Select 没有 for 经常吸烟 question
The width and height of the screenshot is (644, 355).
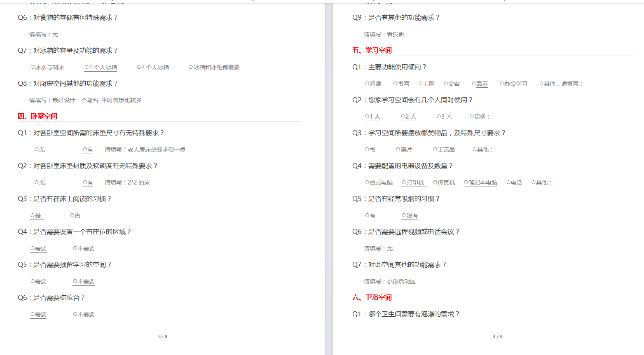click(410, 215)
